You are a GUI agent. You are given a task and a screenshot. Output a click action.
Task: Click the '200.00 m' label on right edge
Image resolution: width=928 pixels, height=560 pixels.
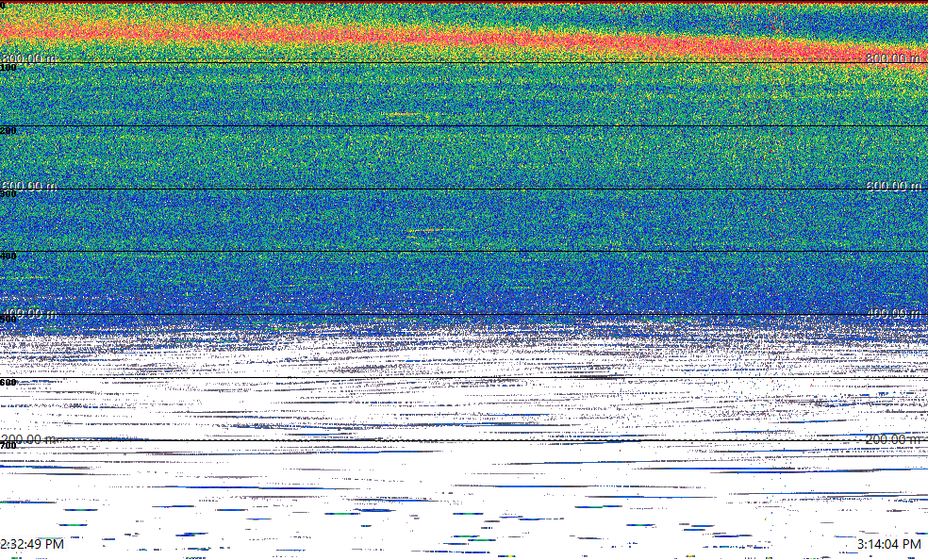(x=894, y=439)
